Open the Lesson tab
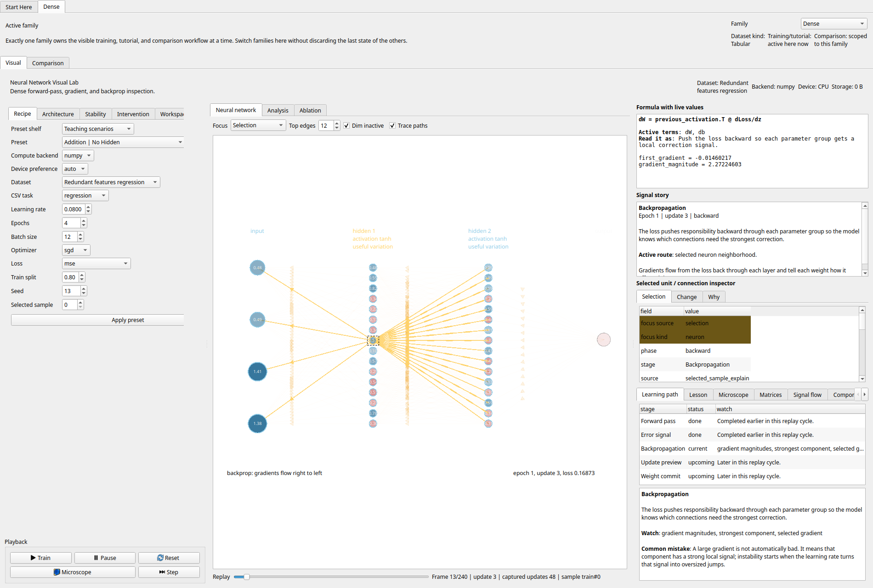The width and height of the screenshot is (873, 588). [698, 395]
